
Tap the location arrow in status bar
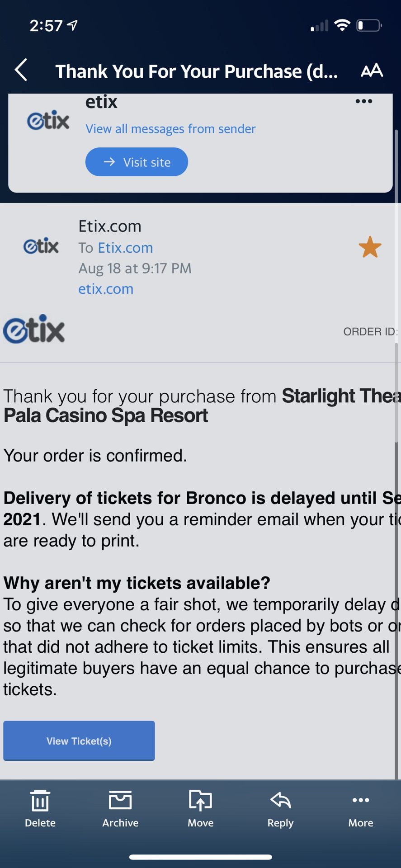72,25
